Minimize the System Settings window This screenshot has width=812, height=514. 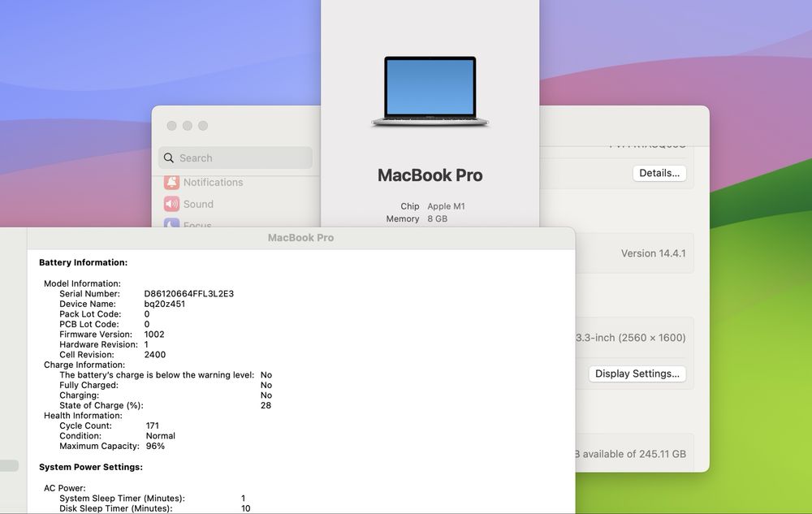click(x=188, y=126)
